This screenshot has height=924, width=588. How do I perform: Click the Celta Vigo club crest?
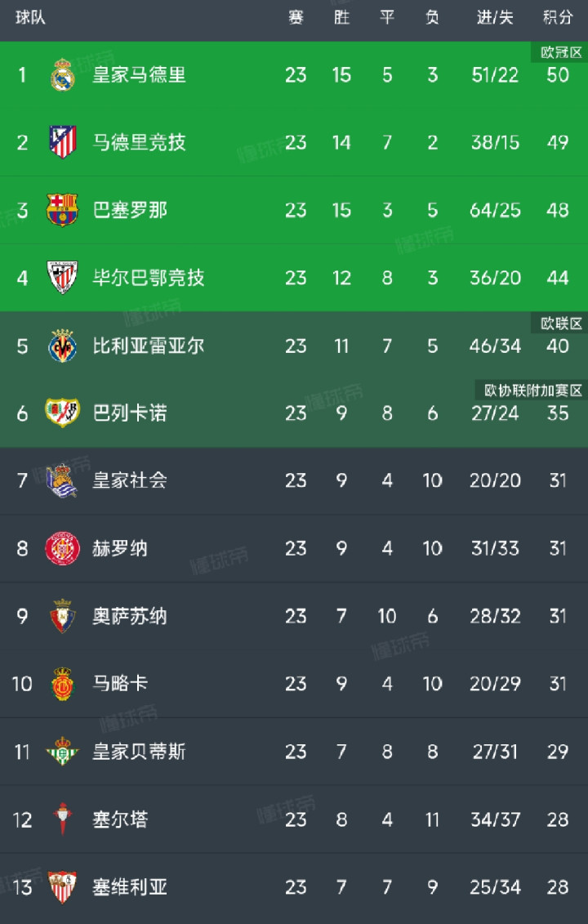coord(62,819)
